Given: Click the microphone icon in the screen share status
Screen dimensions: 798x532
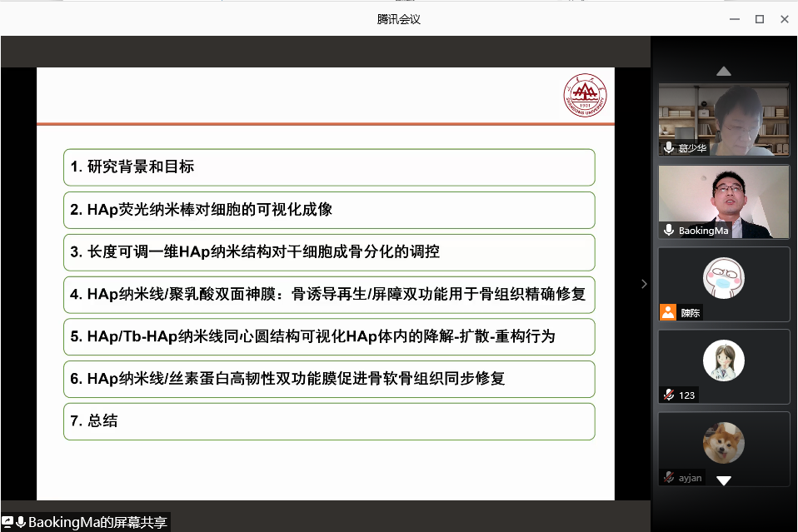Looking at the screenshot, I should click(21, 522).
